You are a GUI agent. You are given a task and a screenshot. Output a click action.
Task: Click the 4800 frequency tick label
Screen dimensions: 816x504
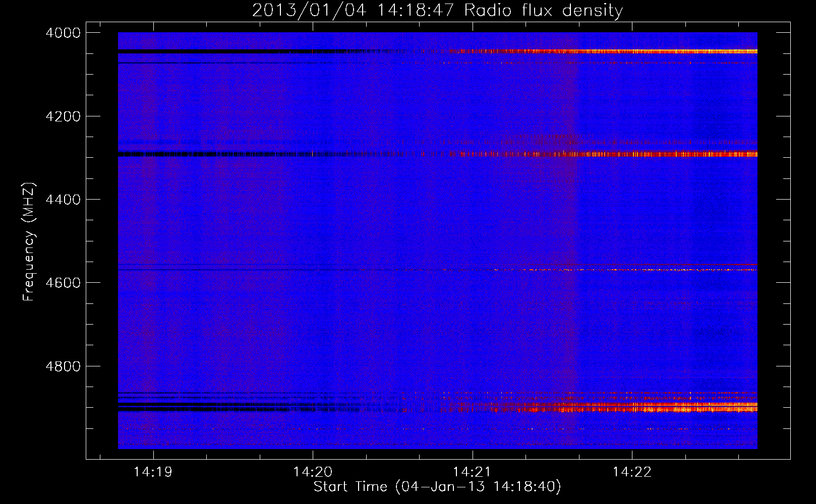click(63, 366)
